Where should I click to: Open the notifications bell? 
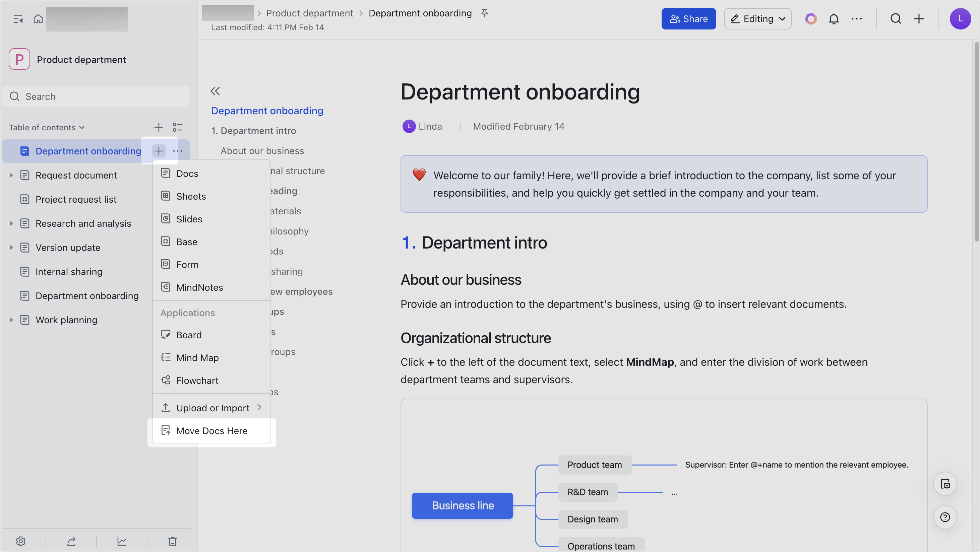(834, 19)
